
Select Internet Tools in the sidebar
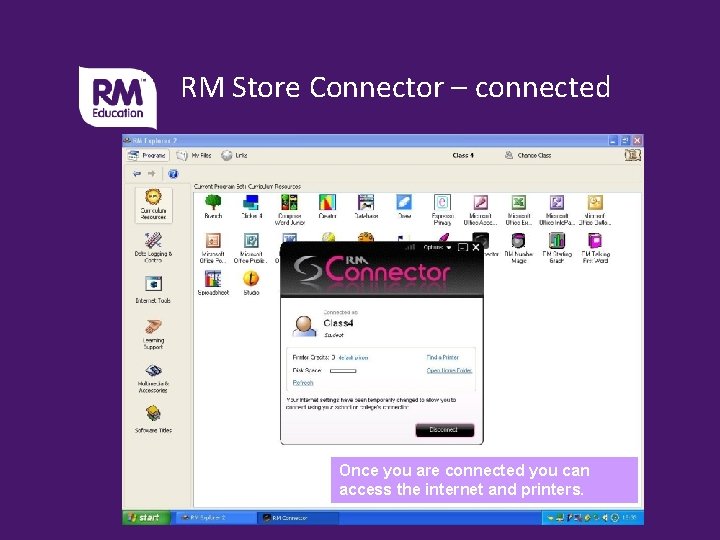(153, 290)
